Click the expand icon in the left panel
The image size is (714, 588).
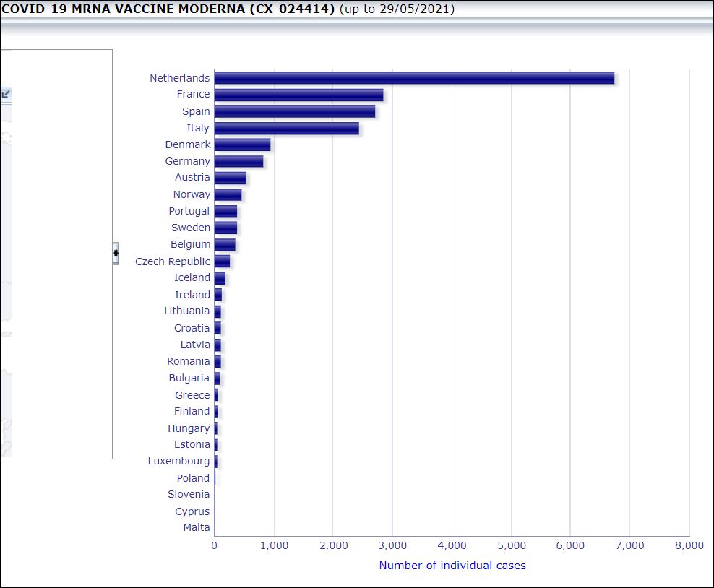(x=6, y=94)
